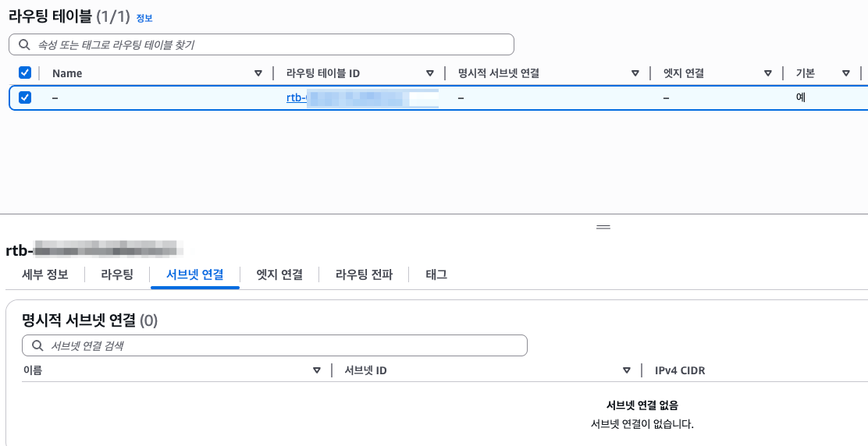Open the 라우팅 전파 tab
Image resolution: width=868 pixels, height=446 pixels.
pyautogui.click(x=364, y=274)
